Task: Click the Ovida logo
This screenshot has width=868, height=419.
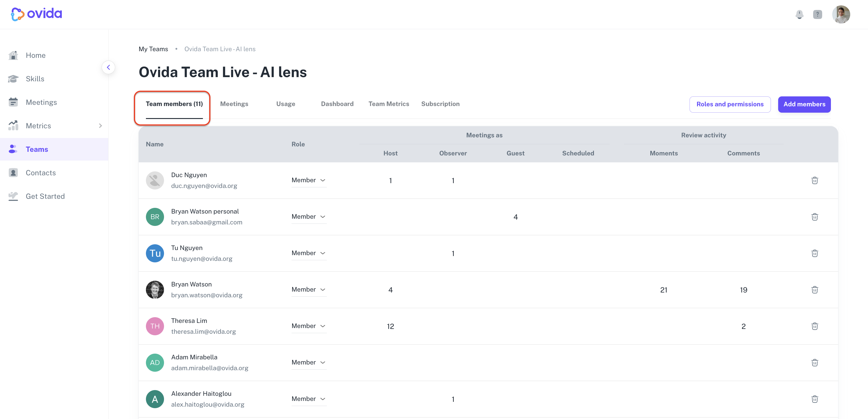Action: [36, 14]
